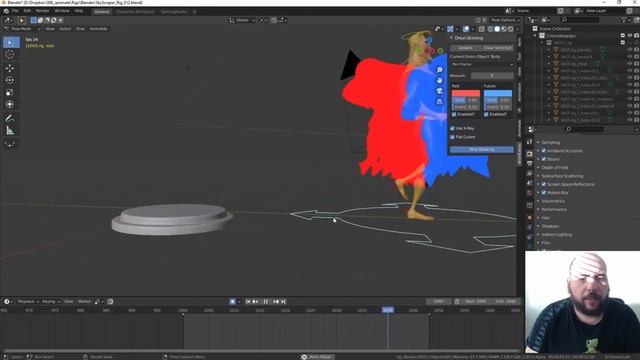The width and height of the screenshot is (640, 360).
Task: Open the Render menu
Action: click(42, 11)
